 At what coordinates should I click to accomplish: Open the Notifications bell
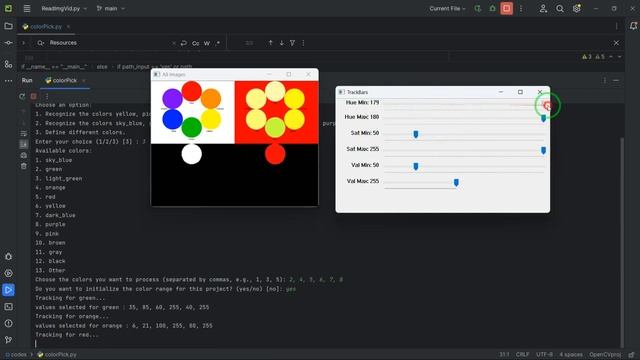(633, 26)
